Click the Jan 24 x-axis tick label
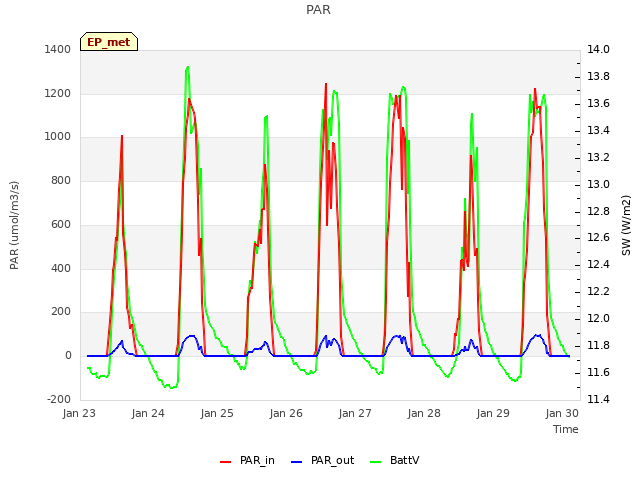This screenshot has height=480, width=640. coord(148,413)
